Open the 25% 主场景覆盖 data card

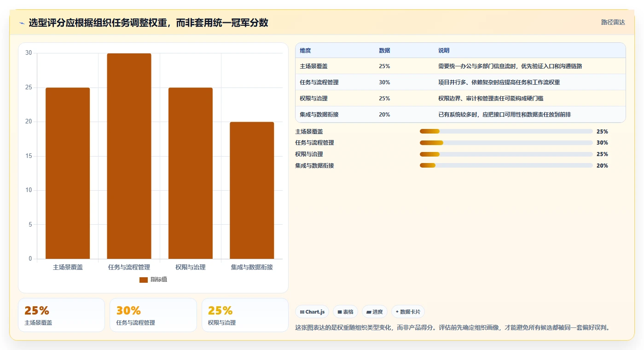tap(61, 315)
